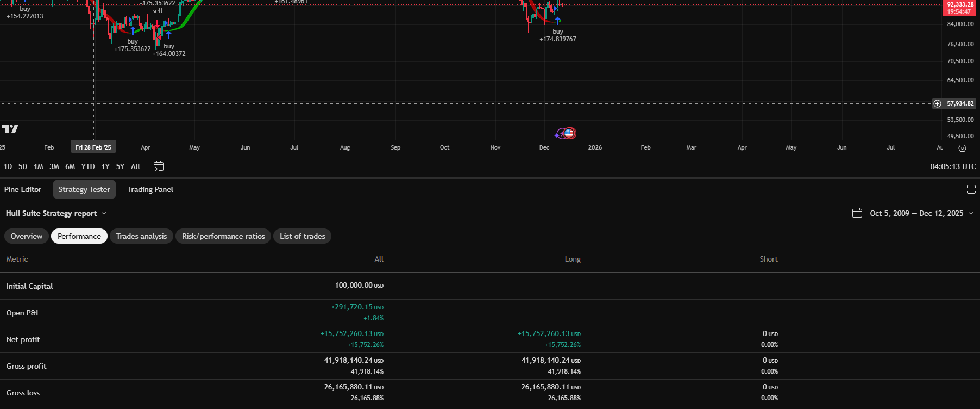The width and height of the screenshot is (980, 409).
Task: Open the purple lightning event marker
Action: 559,134
